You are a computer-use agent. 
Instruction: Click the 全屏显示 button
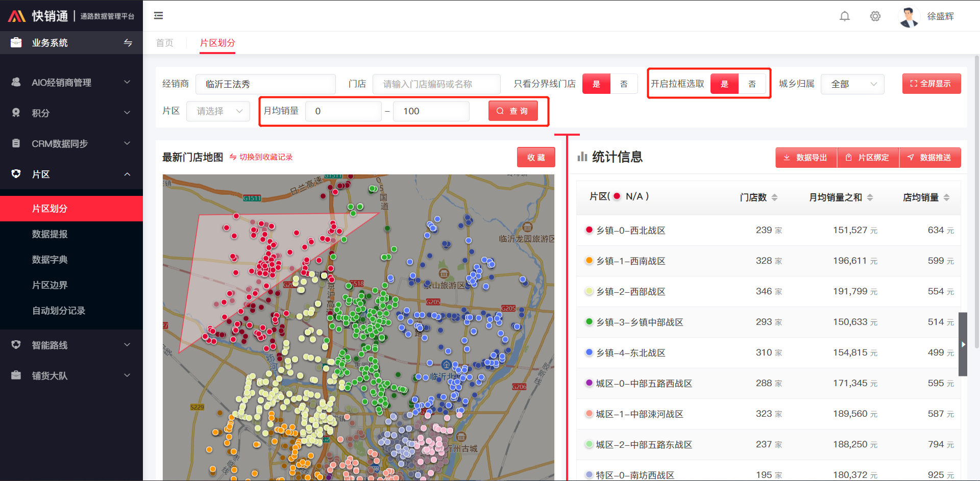click(x=932, y=84)
